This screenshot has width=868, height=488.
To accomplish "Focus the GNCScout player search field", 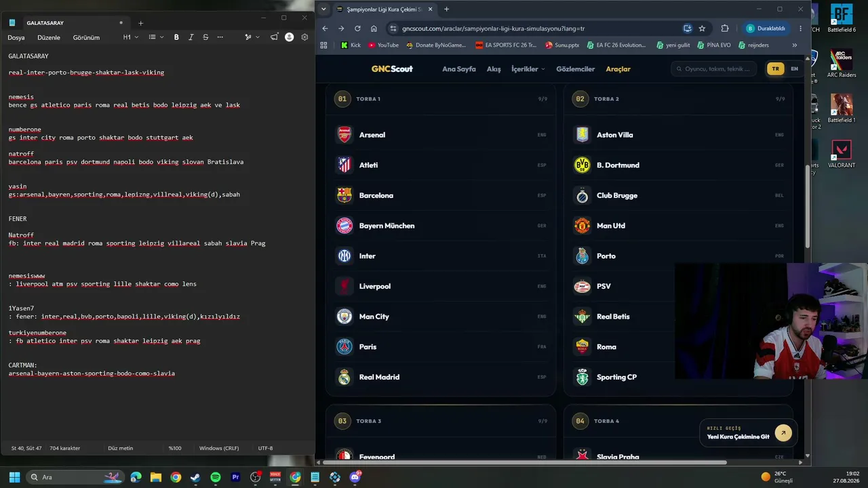I will 714,68.
